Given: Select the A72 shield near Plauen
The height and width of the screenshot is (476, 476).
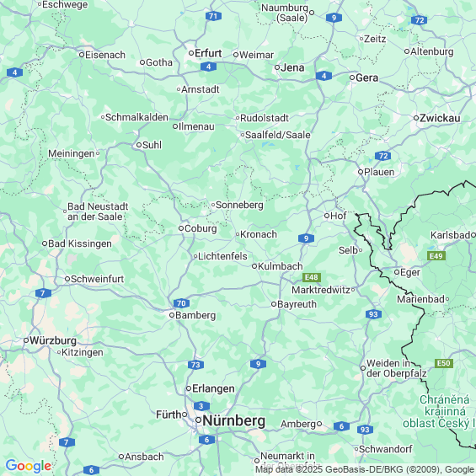Looking at the screenshot, I should coord(383,156).
